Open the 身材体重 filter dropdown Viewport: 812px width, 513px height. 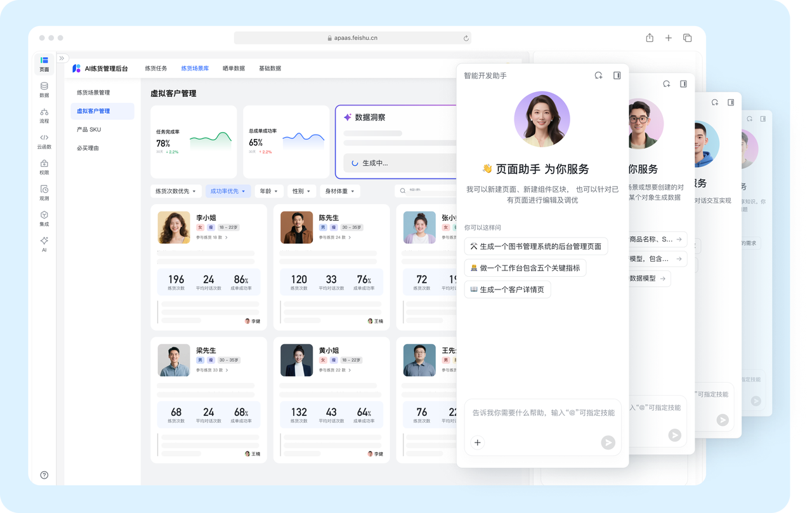pos(340,191)
